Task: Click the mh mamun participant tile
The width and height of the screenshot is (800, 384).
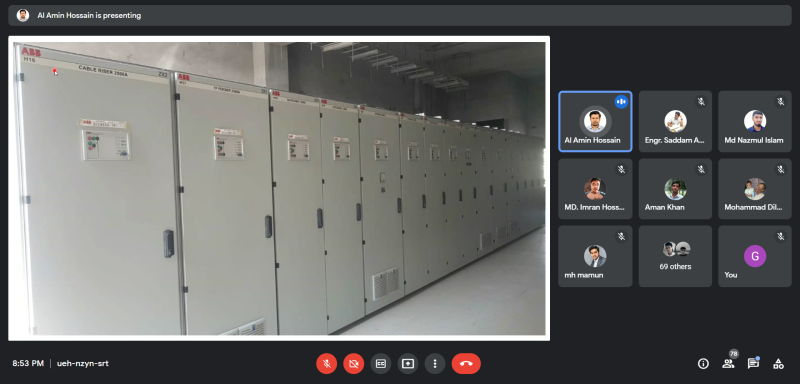Action: point(595,256)
